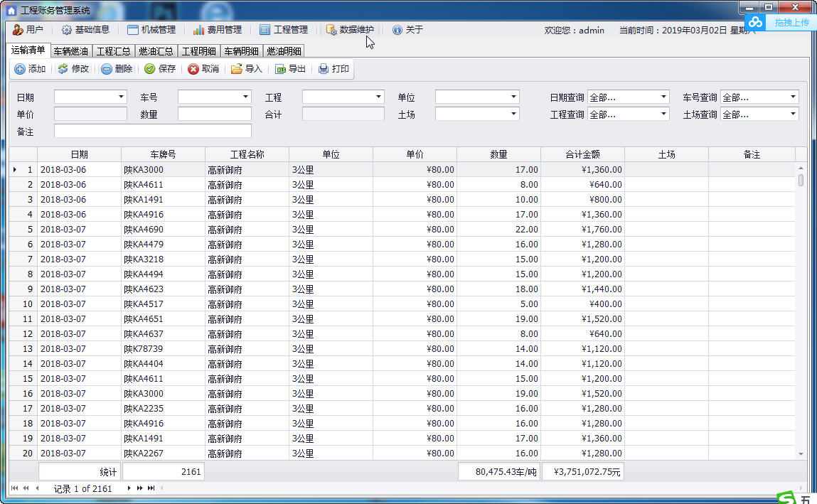Switch to the 车辆燃油 tab
This screenshot has height=504, width=817.
pos(71,51)
